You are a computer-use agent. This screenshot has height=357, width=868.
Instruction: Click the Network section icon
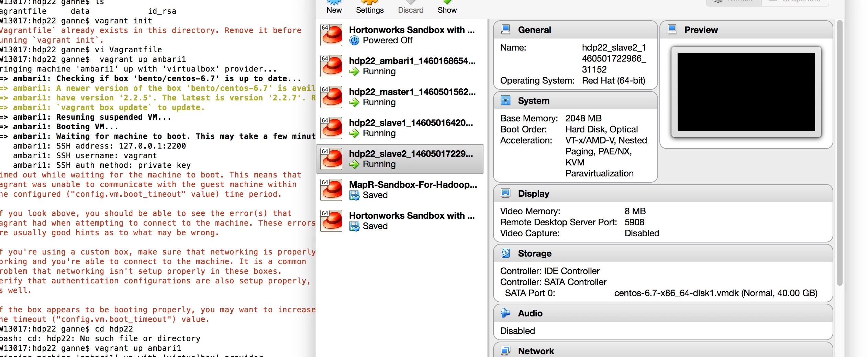[x=505, y=351]
